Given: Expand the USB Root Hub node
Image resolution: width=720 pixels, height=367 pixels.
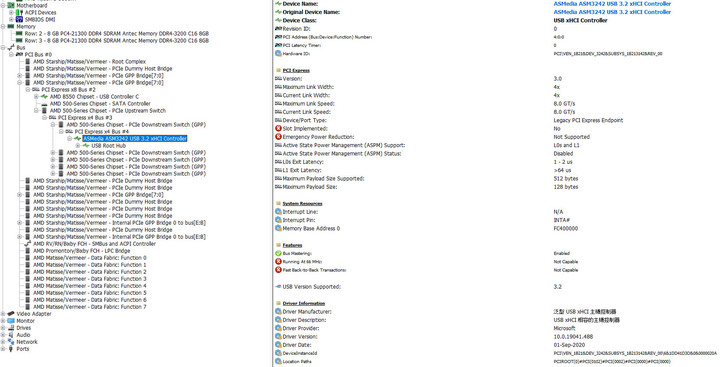Looking at the screenshot, I should click(x=78, y=146).
